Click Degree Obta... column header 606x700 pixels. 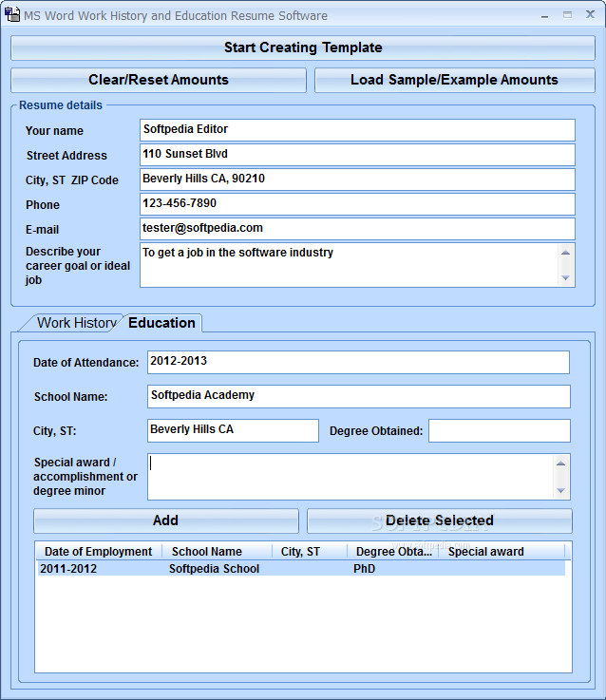pyautogui.click(x=393, y=552)
